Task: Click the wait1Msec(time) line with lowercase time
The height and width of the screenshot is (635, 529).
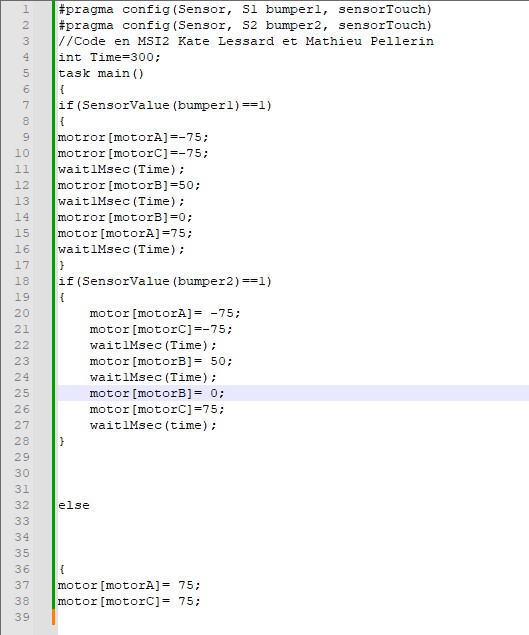Action: (153, 425)
